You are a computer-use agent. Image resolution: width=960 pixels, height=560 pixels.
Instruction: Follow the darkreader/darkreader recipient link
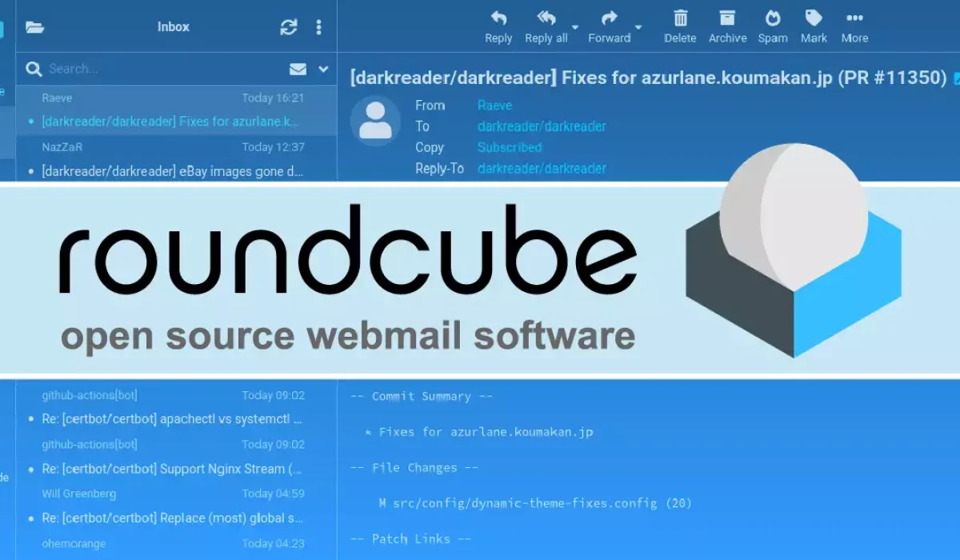[542, 126]
